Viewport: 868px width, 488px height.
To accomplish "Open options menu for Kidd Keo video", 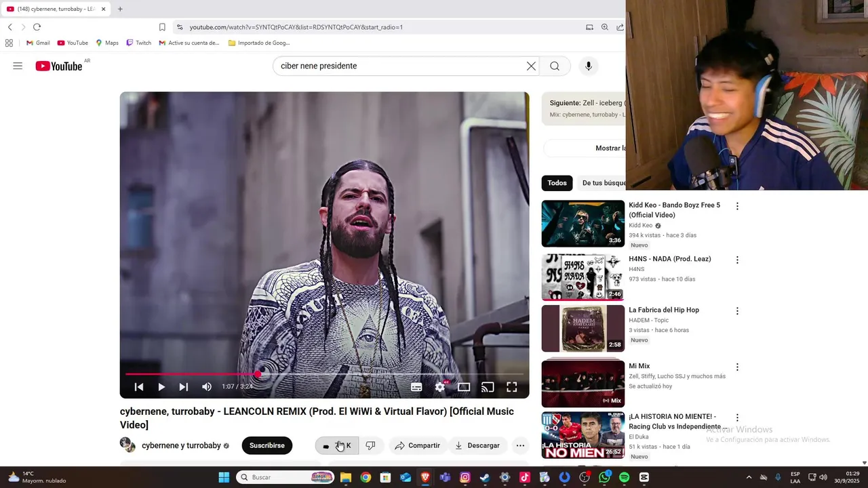I will point(737,206).
